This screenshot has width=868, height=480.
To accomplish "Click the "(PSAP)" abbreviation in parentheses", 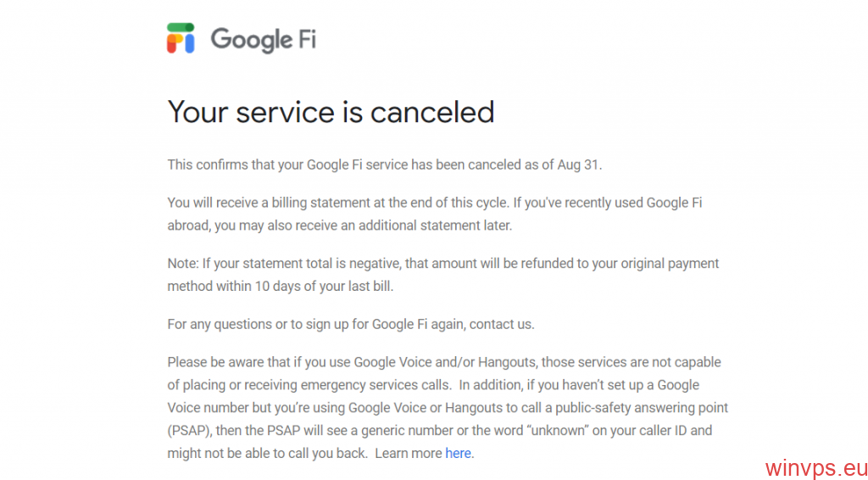I will point(186,431).
